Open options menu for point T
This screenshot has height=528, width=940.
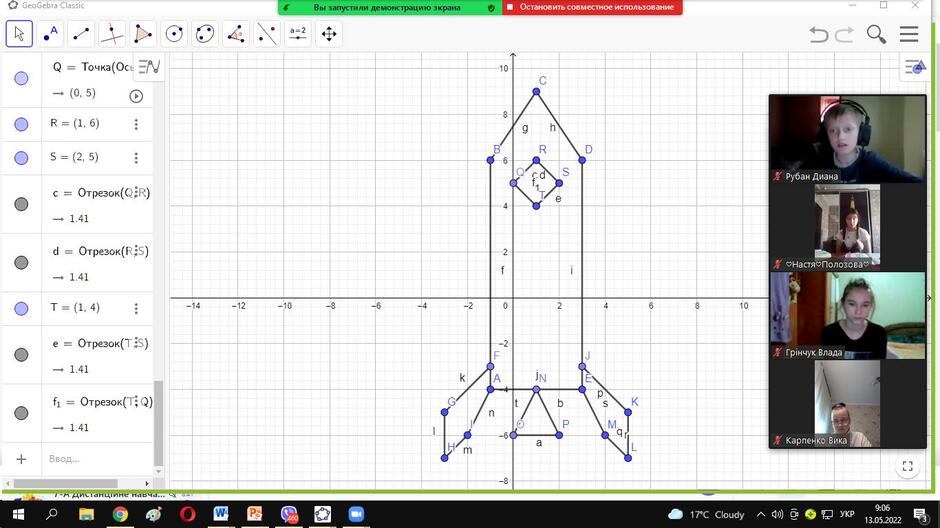click(136, 308)
